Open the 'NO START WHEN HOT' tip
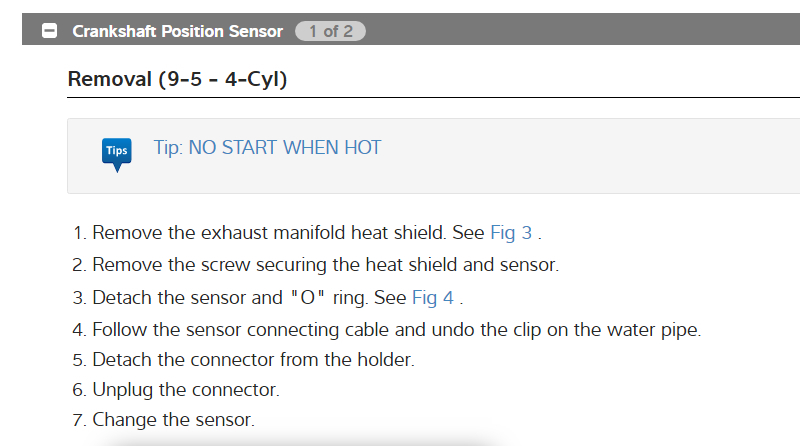The image size is (800, 446). (x=267, y=148)
